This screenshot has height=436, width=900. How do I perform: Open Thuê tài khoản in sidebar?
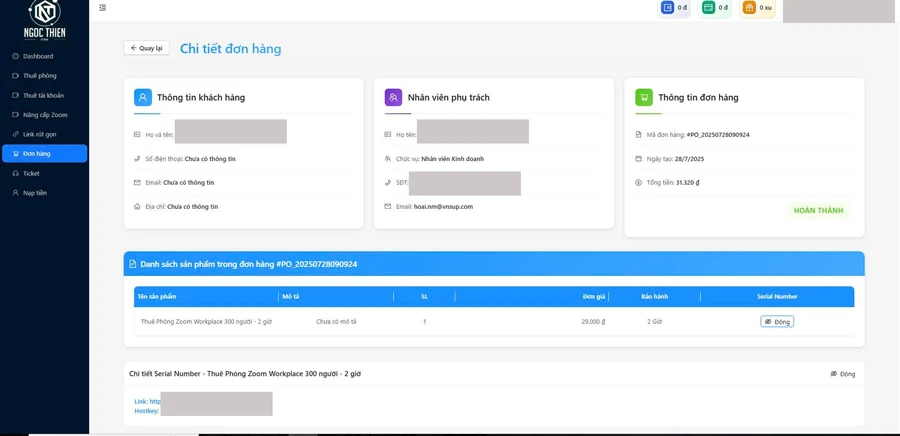pos(43,95)
